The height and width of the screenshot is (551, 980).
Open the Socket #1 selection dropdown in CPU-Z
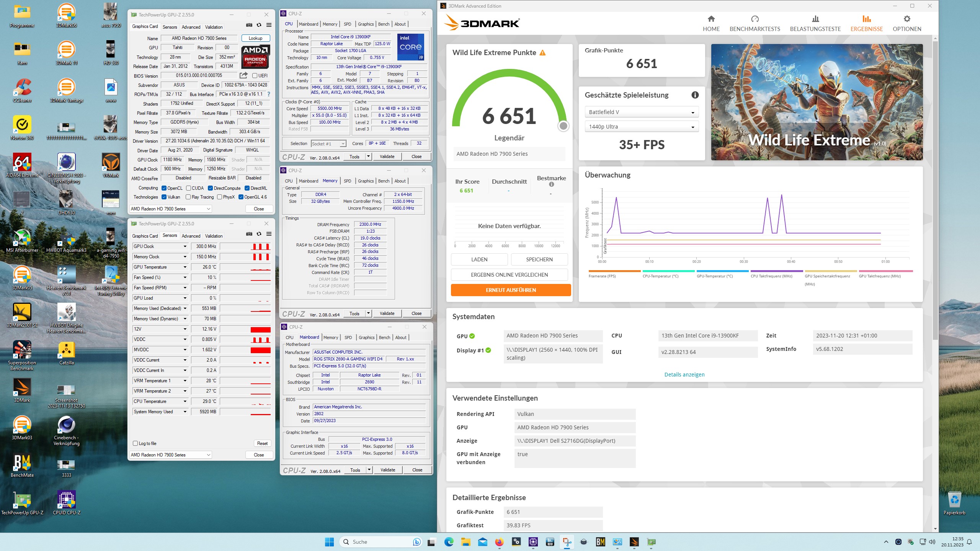click(x=328, y=143)
